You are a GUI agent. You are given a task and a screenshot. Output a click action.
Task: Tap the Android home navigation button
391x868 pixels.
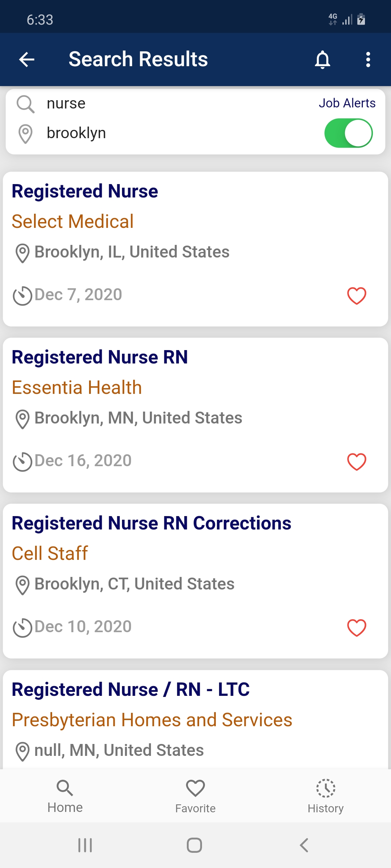pos(194,845)
